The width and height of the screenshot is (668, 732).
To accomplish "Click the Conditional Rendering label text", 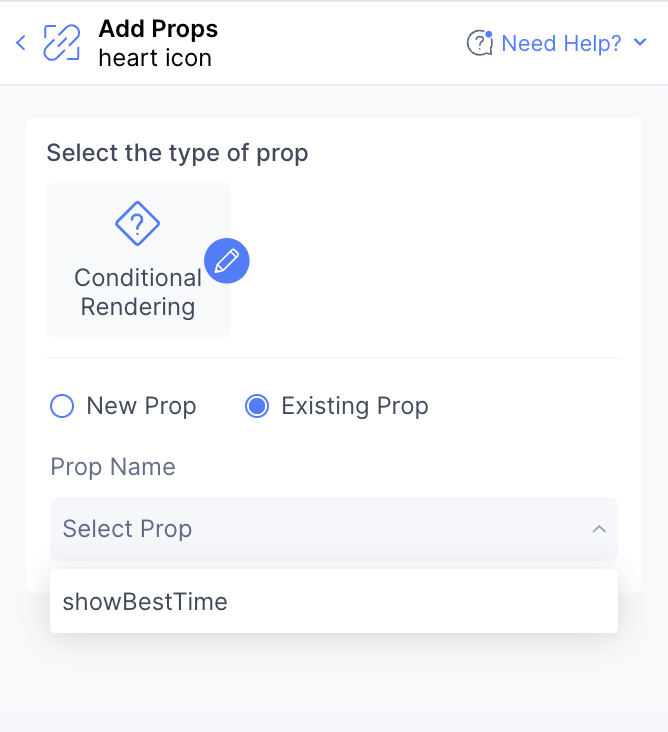I will [x=138, y=292].
